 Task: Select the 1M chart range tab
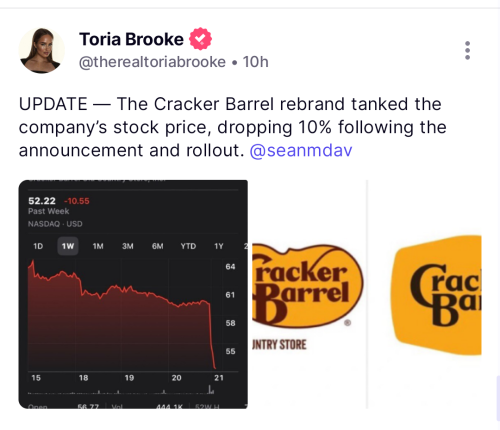pyautogui.click(x=98, y=246)
